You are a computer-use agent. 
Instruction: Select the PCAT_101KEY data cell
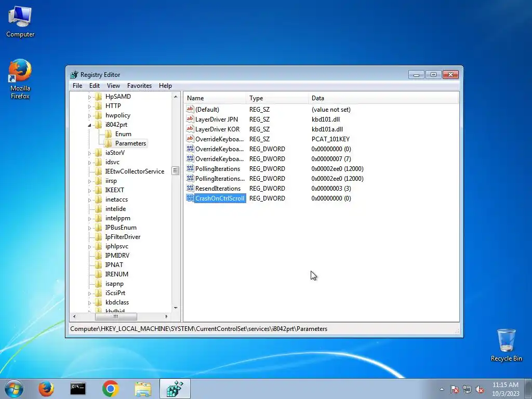[330, 139]
